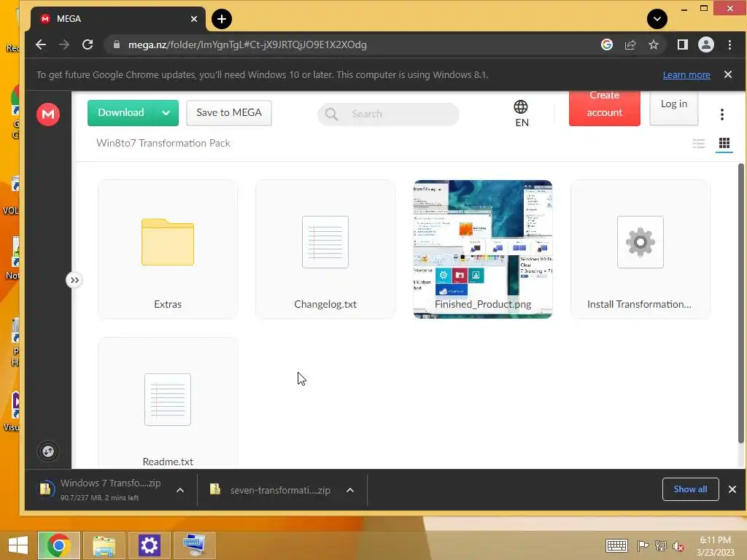Click the MEGA logo in the sidebar
Viewport: 747px width, 560px height.
[x=48, y=114]
